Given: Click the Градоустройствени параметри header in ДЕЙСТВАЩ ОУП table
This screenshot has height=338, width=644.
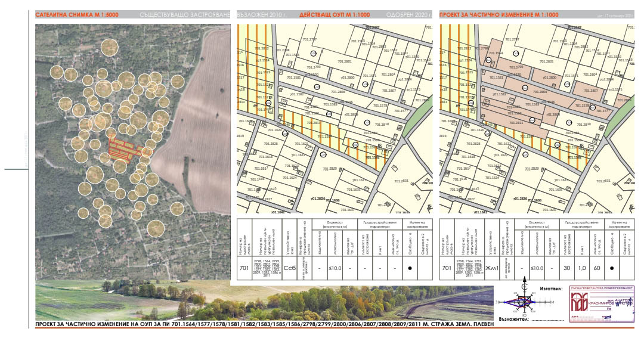Looking at the screenshot, I should [379, 224].
